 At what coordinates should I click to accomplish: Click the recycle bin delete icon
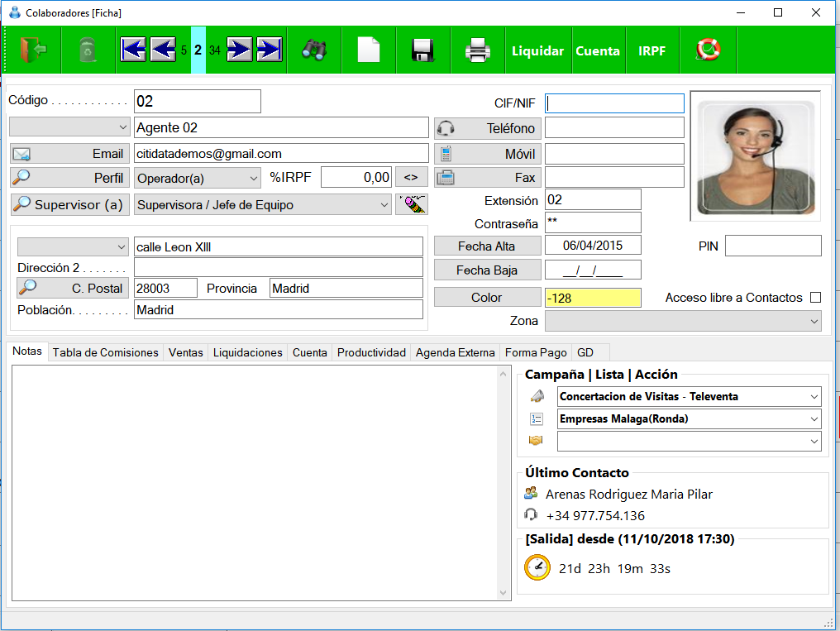(88, 50)
